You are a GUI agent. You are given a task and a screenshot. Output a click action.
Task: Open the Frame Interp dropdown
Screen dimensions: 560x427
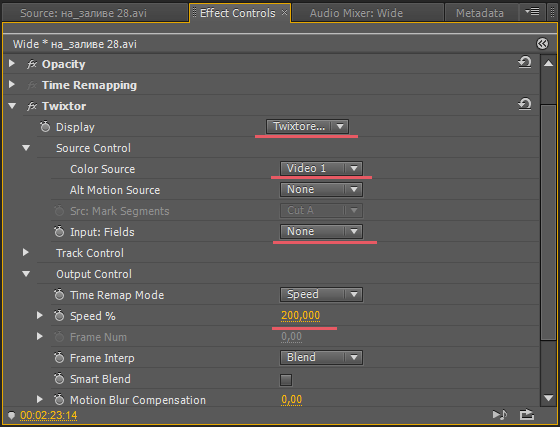tap(321, 357)
